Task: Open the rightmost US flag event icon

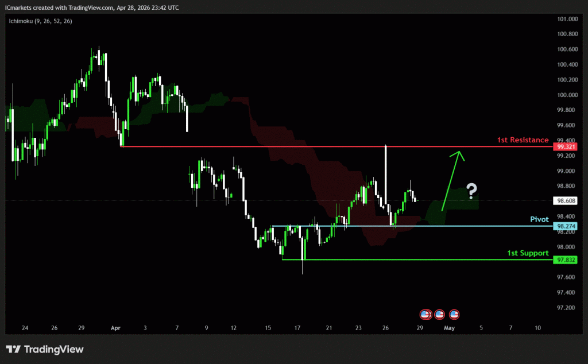Action: (x=454, y=314)
